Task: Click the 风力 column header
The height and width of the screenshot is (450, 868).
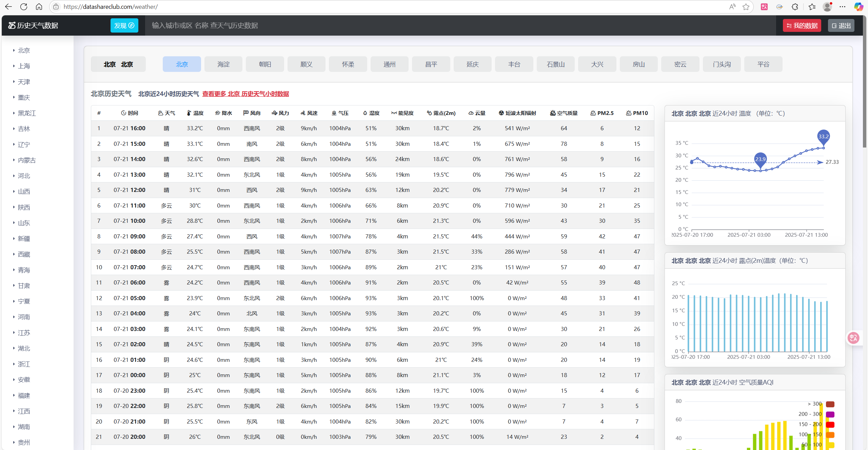Action: [x=280, y=113]
